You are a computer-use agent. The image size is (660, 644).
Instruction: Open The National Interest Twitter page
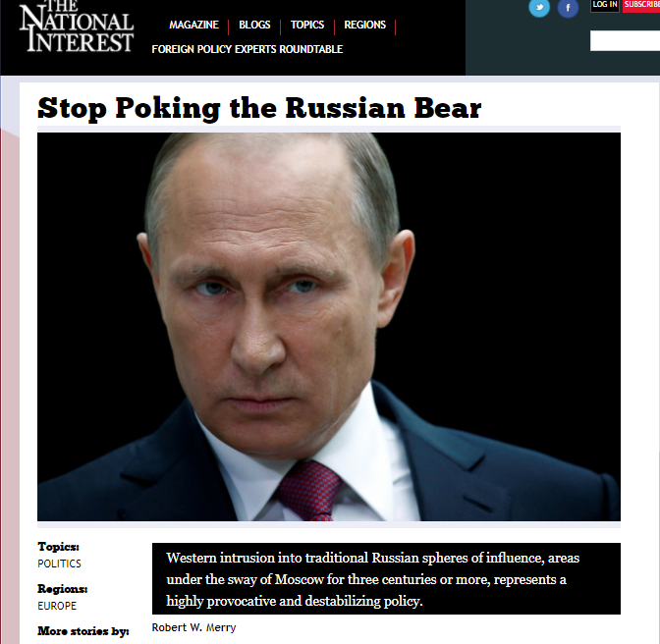point(539,8)
